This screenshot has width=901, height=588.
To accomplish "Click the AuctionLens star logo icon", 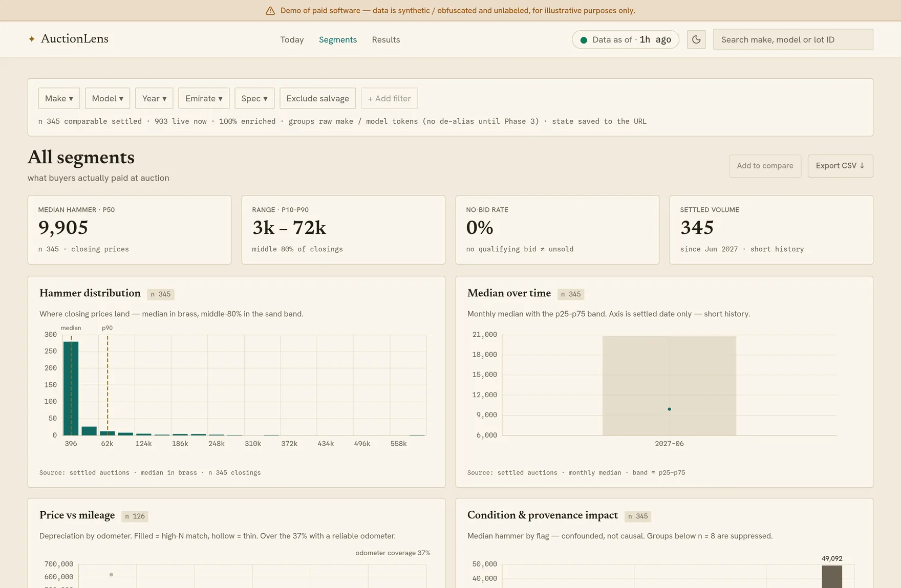I will 32,39.
